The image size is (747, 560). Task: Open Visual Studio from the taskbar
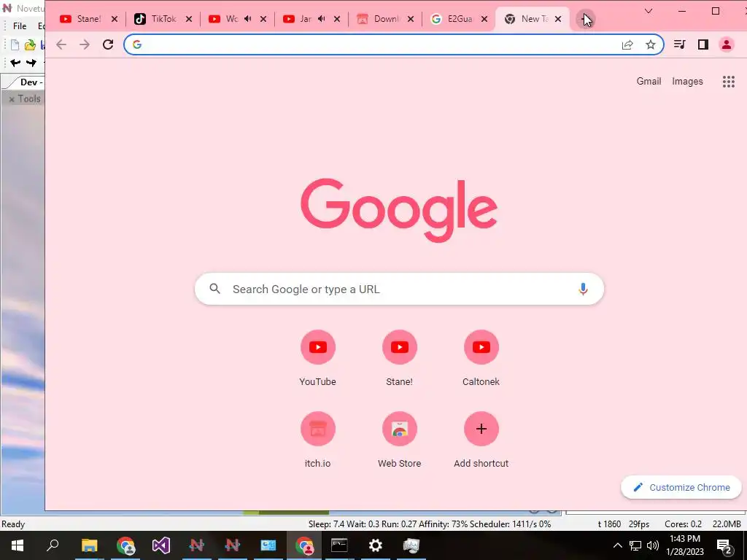click(161, 545)
